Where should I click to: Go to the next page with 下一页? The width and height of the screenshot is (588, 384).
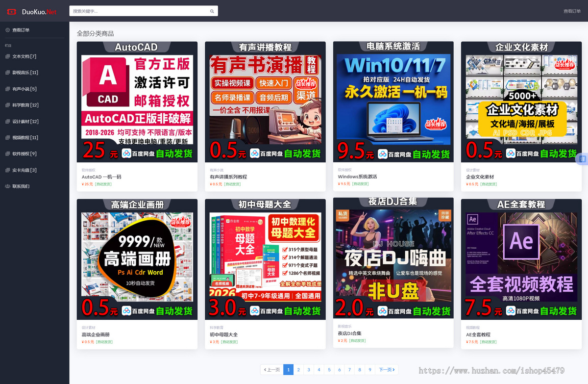click(387, 370)
